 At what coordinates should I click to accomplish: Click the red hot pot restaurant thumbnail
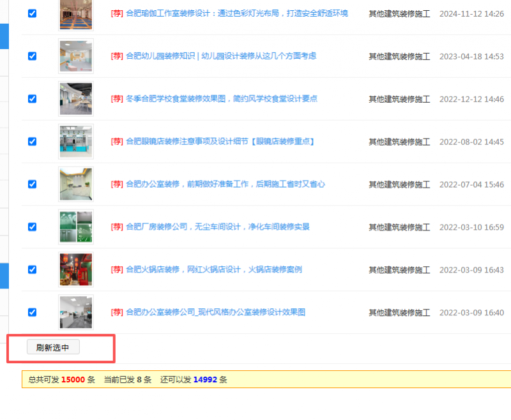click(x=76, y=269)
